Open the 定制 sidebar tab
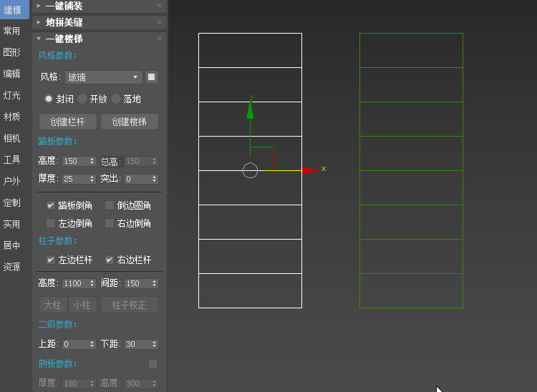This screenshot has height=392, width=537. pyautogui.click(x=12, y=203)
